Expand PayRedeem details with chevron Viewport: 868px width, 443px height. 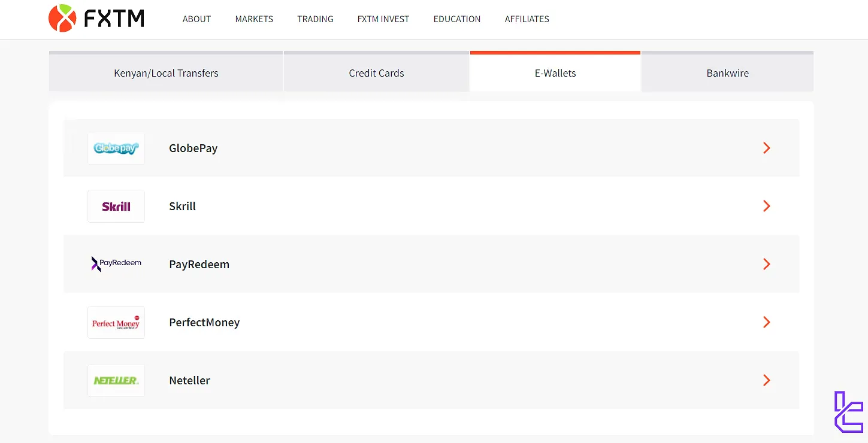(x=766, y=264)
